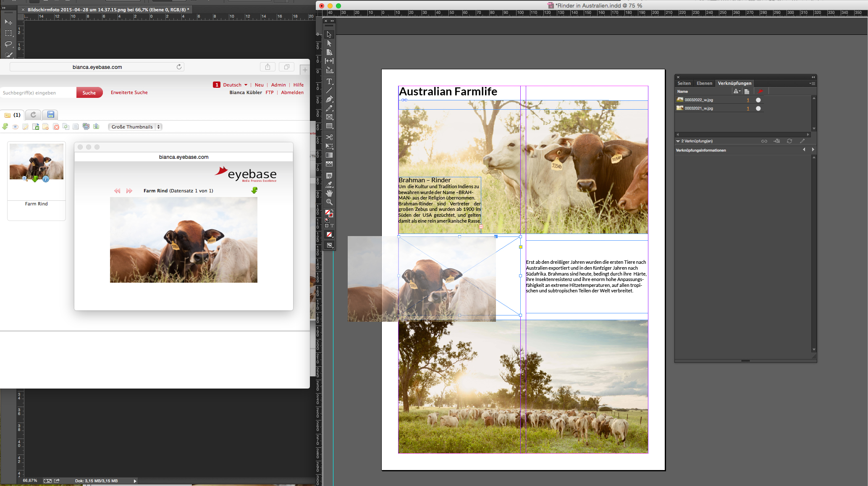Select the blue floppy disk save tab
The width and height of the screenshot is (868, 486).
(x=50, y=115)
